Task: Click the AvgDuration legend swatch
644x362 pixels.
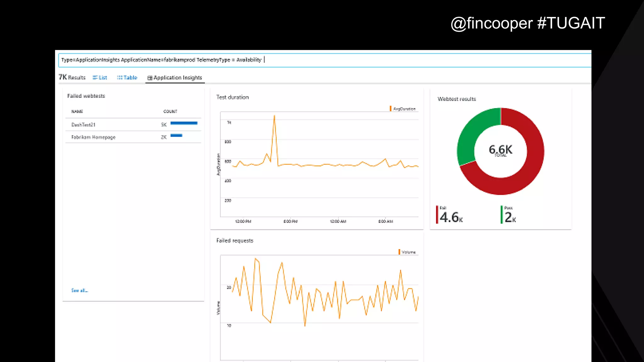Action: coord(391,108)
